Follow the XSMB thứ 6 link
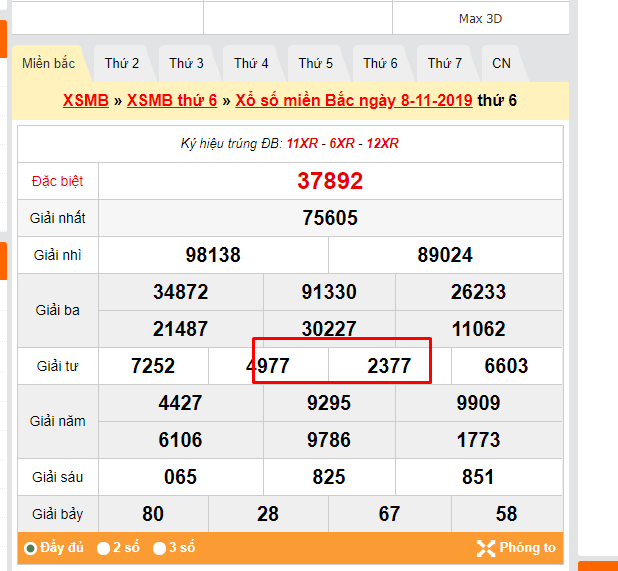 point(172,100)
